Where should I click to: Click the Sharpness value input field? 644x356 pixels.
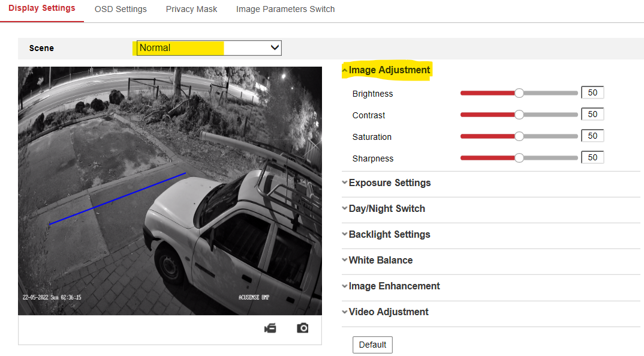point(592,158)
